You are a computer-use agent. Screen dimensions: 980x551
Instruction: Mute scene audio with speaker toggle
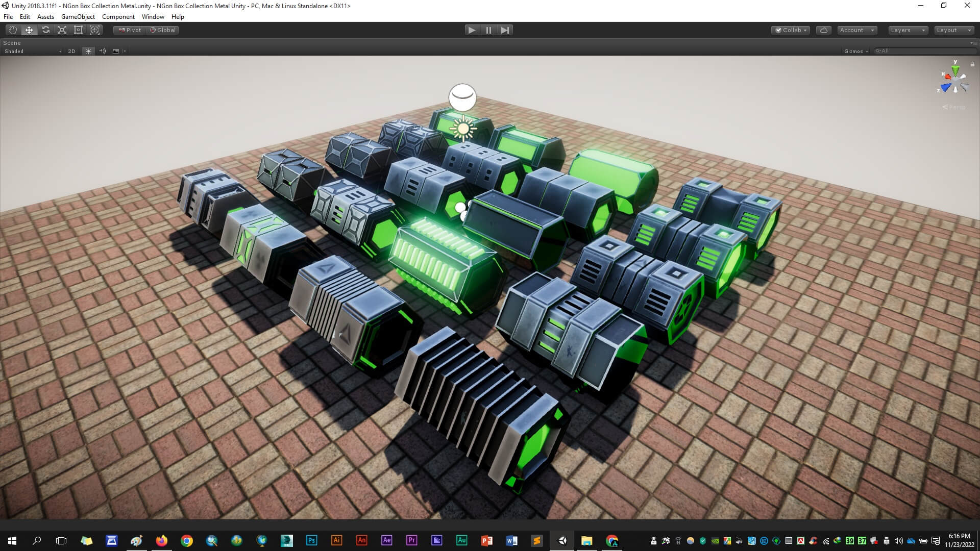coord(102,51)
